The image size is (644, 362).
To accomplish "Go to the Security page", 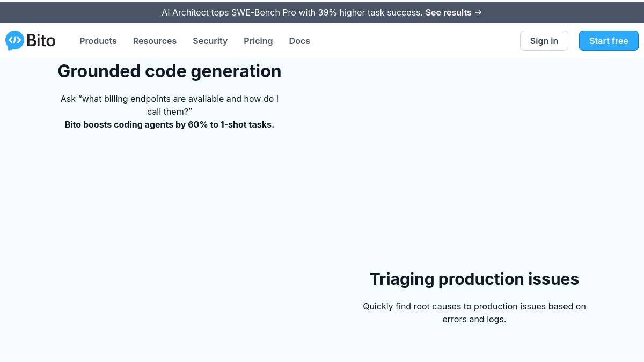I will click(x=210, y=41).
